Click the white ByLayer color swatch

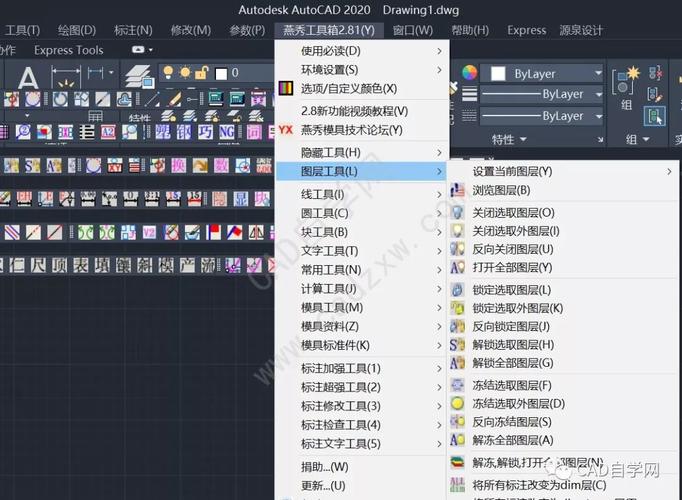coord(498,73)
